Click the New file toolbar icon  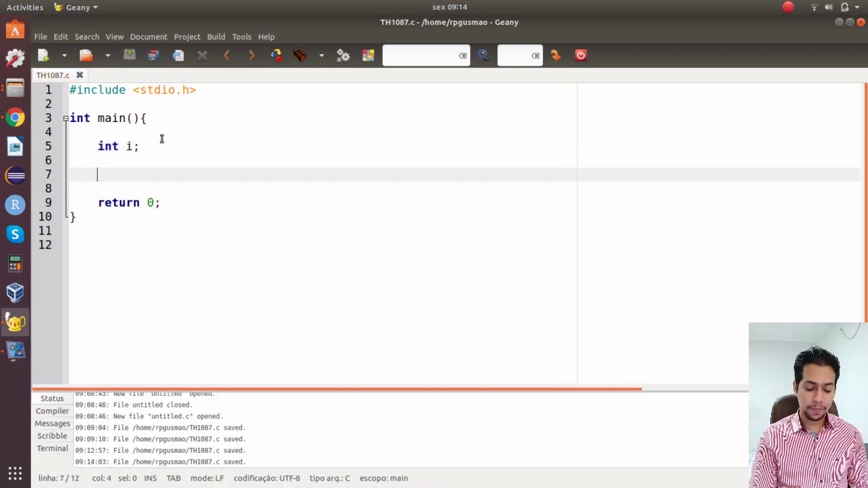coord(43,56)
